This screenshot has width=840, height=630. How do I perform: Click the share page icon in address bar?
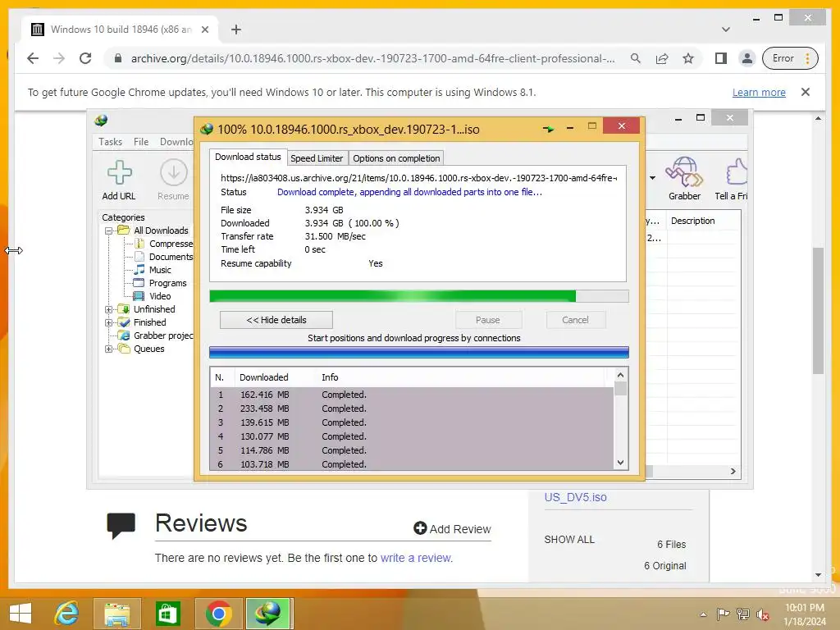pos(662,58)
